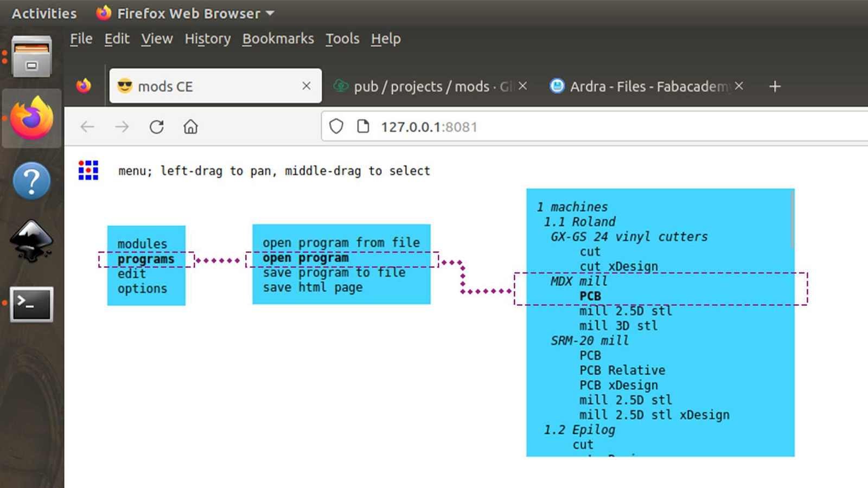868x488 pixels.
Task: Select 'mill 2.5D stl' under MDX mill
Action: (x=626, y=311)
